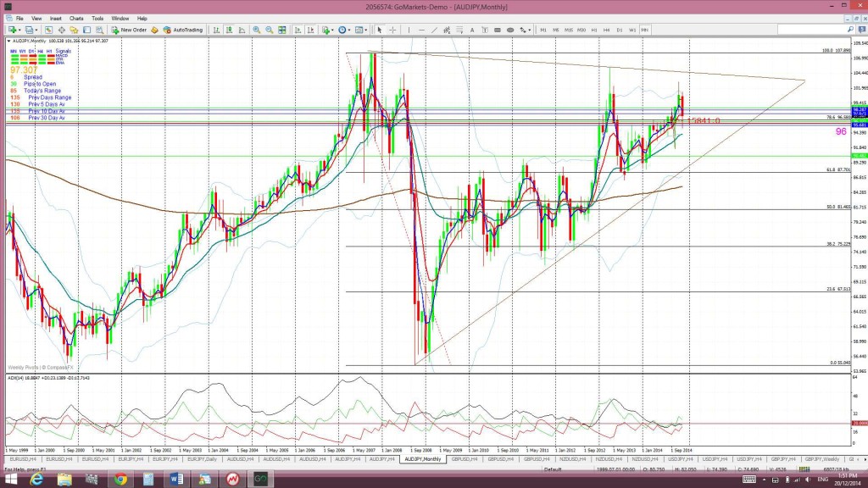868x488 pixels.
Task: Expand the New Chart dropdown arrow
Action: [x=19, y=30]
